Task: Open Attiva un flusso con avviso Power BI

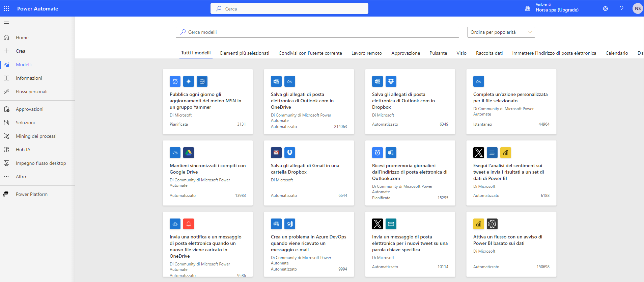Action: click(x=511, y=244)
